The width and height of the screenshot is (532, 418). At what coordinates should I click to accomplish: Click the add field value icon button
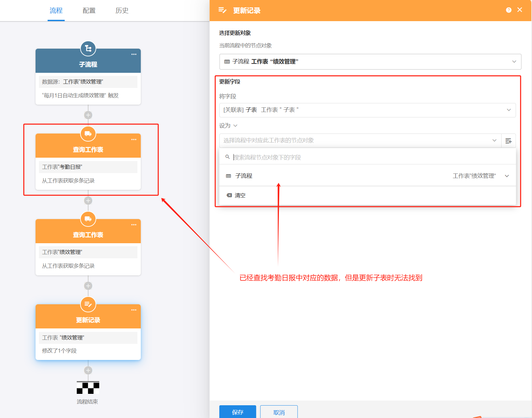(509, 141)
